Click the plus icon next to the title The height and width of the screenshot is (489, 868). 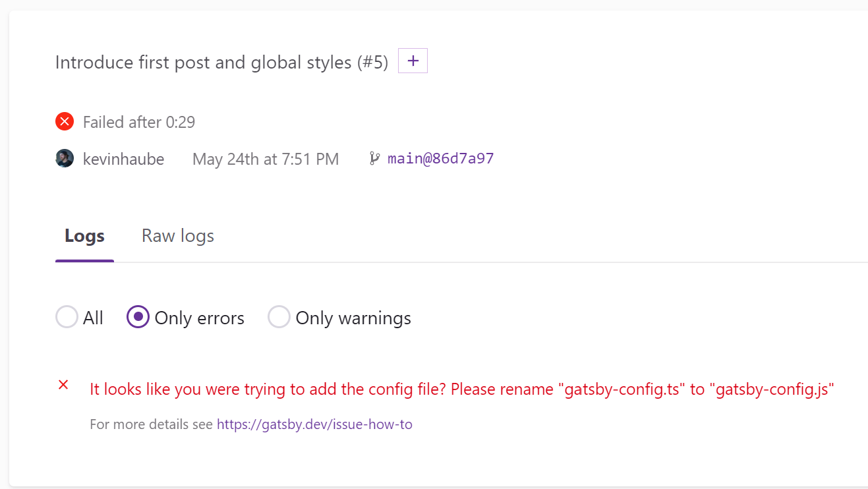[x=413, y=60]
